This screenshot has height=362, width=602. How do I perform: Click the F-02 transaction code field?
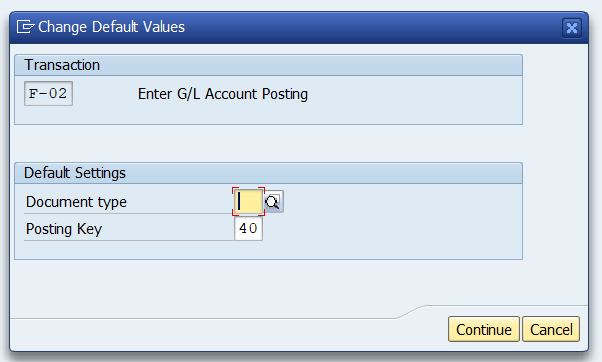(x=48, y=93)
